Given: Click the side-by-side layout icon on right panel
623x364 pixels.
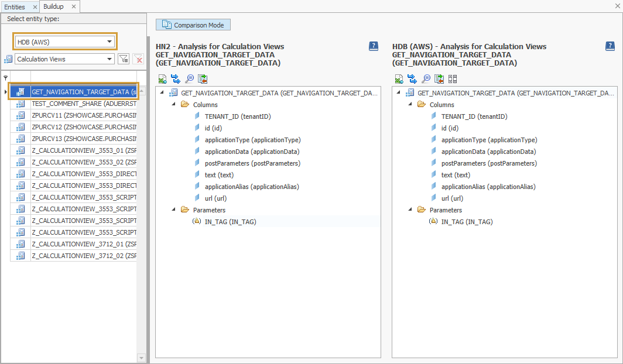Looking at the screenshot, I should point(452,78).
